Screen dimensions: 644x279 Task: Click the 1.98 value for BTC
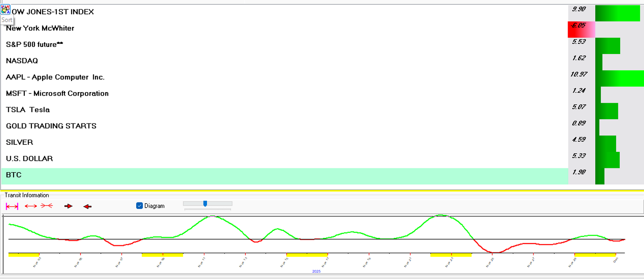point(579,172)
